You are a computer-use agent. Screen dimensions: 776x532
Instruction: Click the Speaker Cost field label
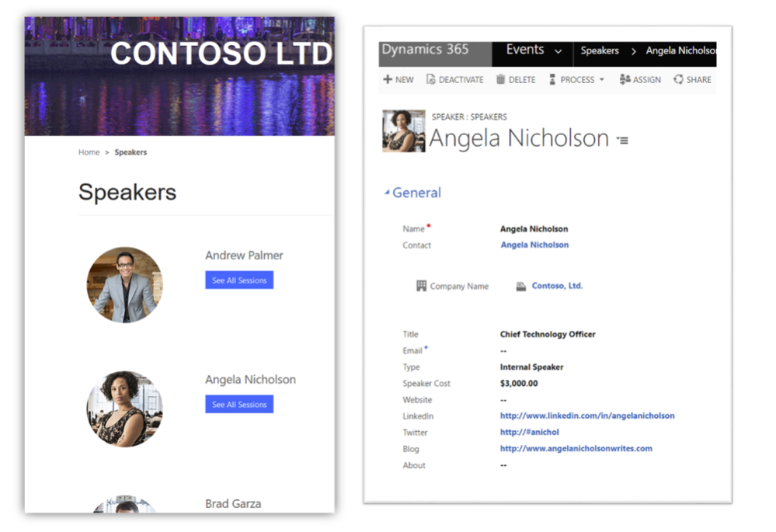(426, 384)
